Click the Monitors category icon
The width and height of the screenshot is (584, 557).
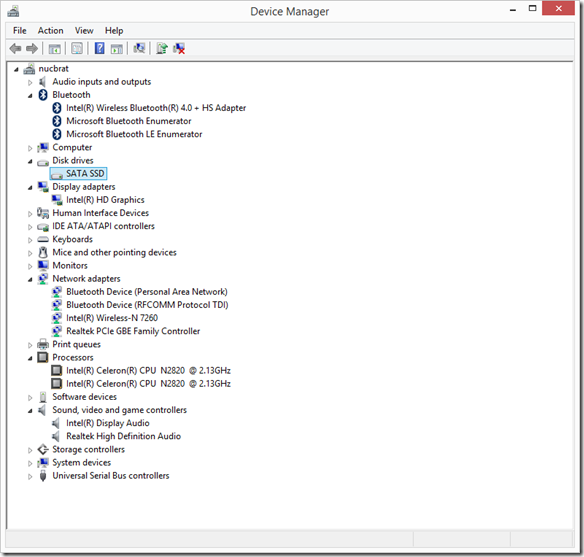[43, 265]
